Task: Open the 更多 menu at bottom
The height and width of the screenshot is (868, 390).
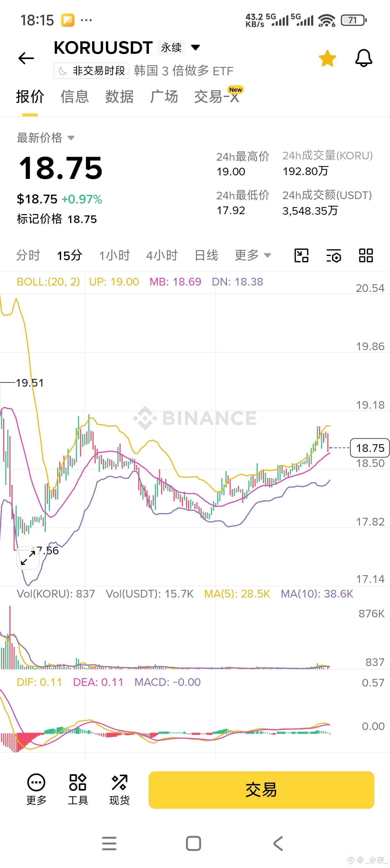Action: tap(36, 790)
